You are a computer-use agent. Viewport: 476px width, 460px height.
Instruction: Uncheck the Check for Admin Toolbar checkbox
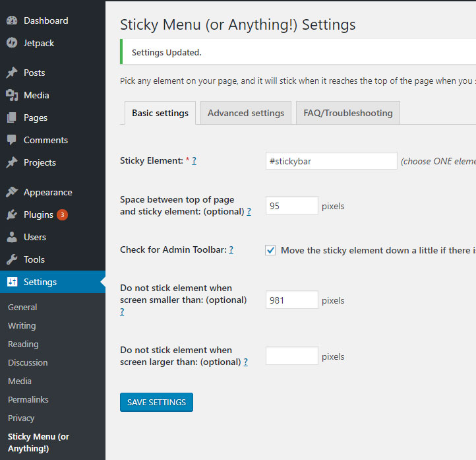coord(270,250)
